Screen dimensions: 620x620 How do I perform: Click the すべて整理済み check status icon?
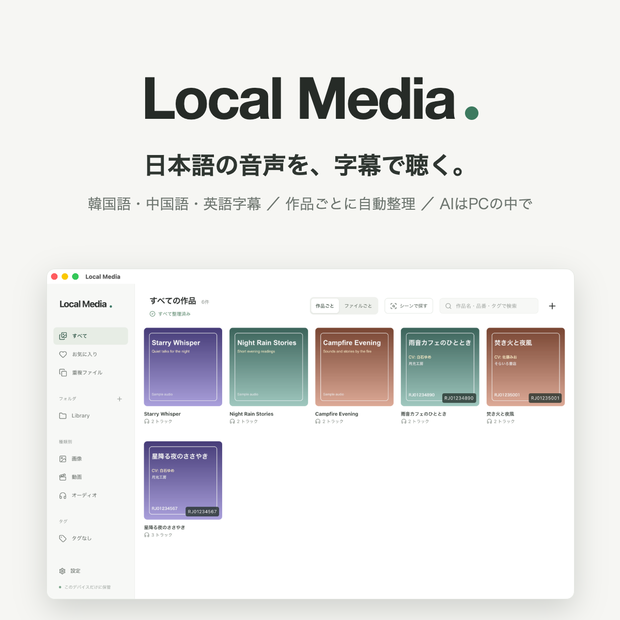point(152,314)
